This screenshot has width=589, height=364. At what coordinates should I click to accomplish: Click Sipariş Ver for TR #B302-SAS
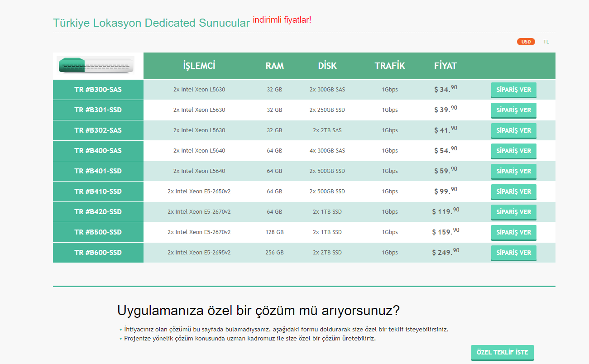click(x=514, y=131)
